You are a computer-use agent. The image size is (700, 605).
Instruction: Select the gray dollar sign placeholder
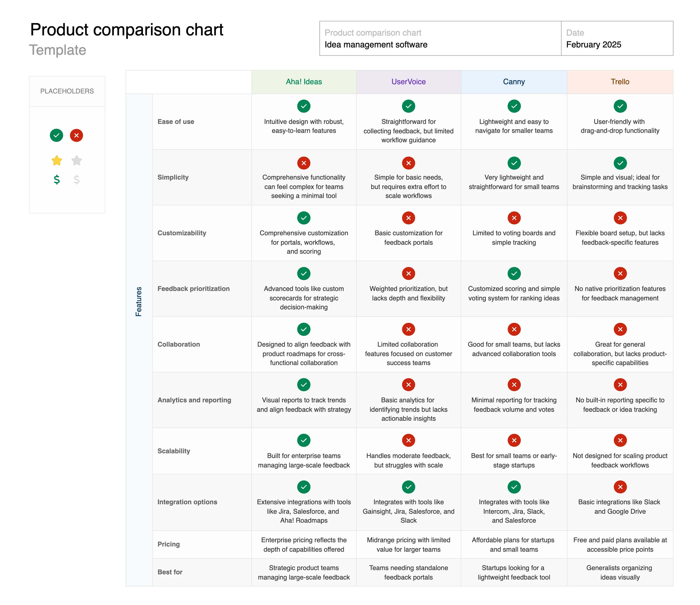(77, 179)
